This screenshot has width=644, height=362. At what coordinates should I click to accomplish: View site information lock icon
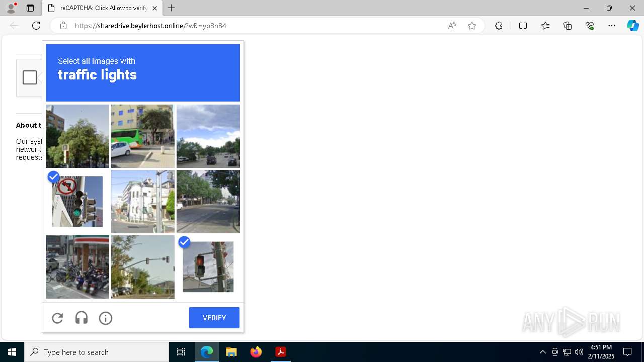click(63, 26)
